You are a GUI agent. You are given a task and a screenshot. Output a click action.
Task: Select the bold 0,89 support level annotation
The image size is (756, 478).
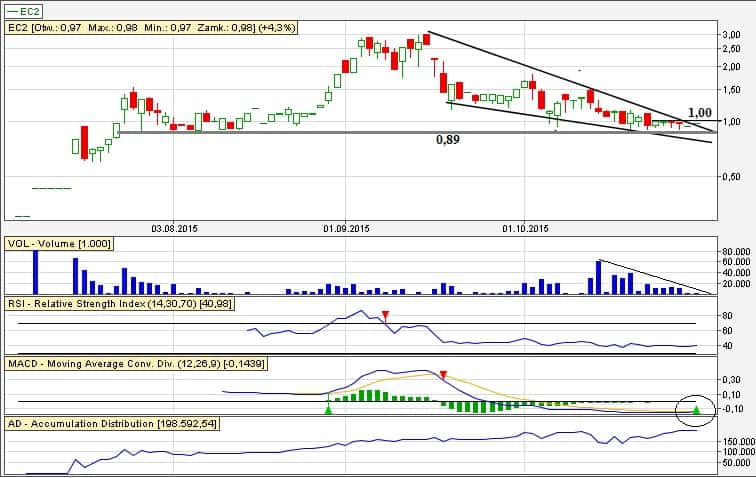[449, 142]
